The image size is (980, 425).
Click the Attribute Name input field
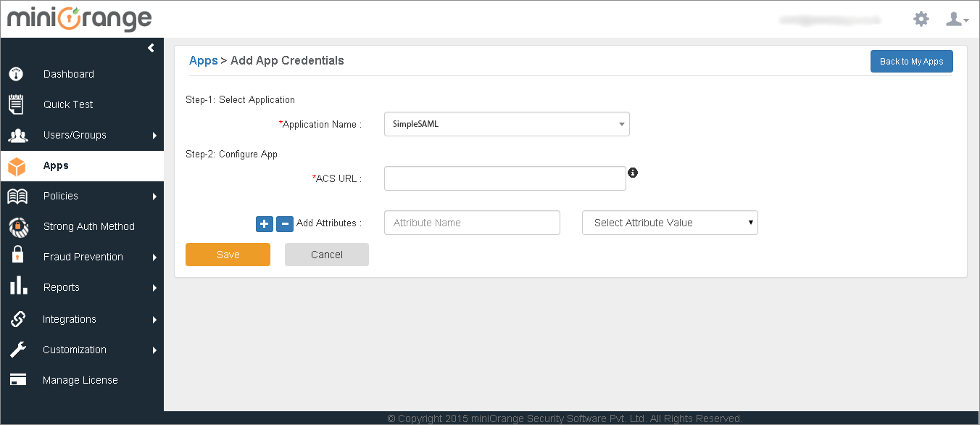[x=472, y=223]
